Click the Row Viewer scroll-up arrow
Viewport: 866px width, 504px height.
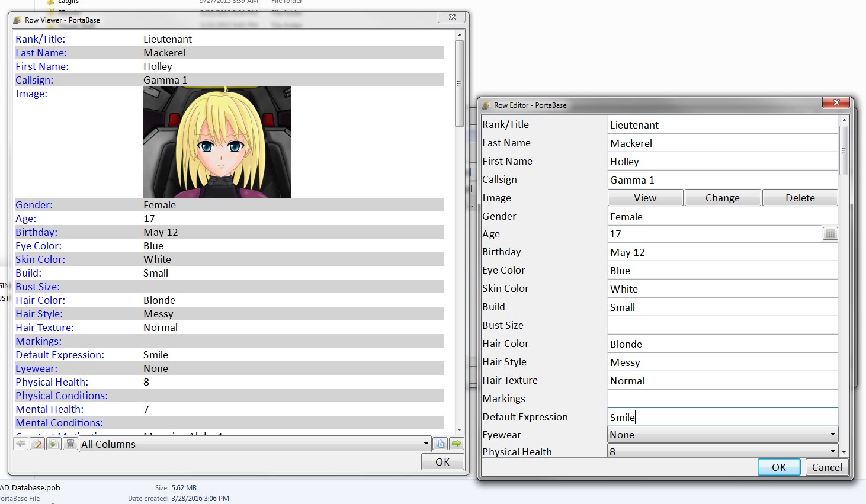(x=459, y=36)
